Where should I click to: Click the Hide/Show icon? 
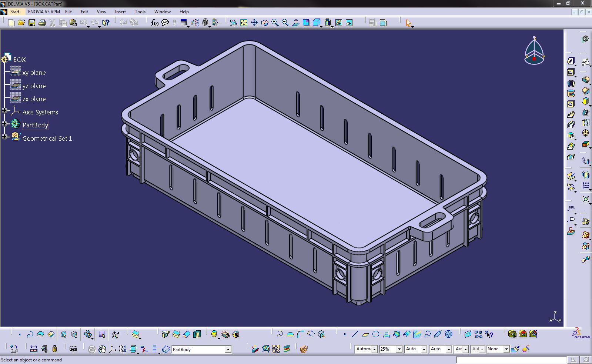[339, 23]
